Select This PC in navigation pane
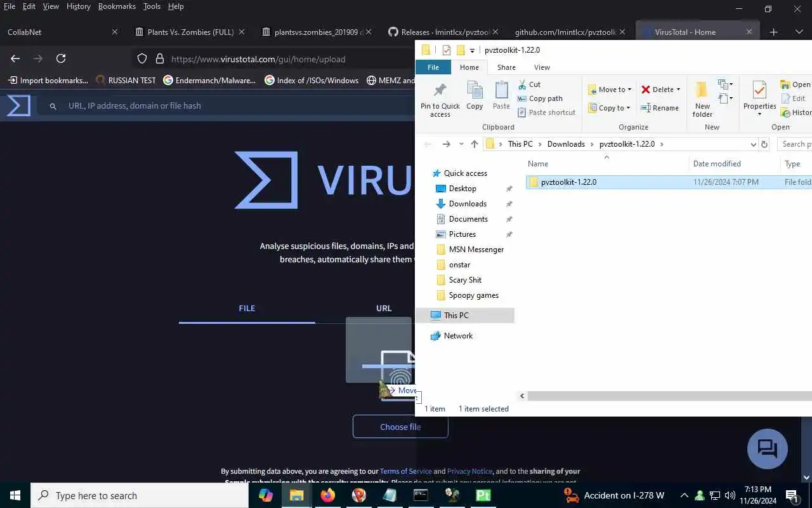This screenshot has width=812, height=508. (x=456, y=316)
